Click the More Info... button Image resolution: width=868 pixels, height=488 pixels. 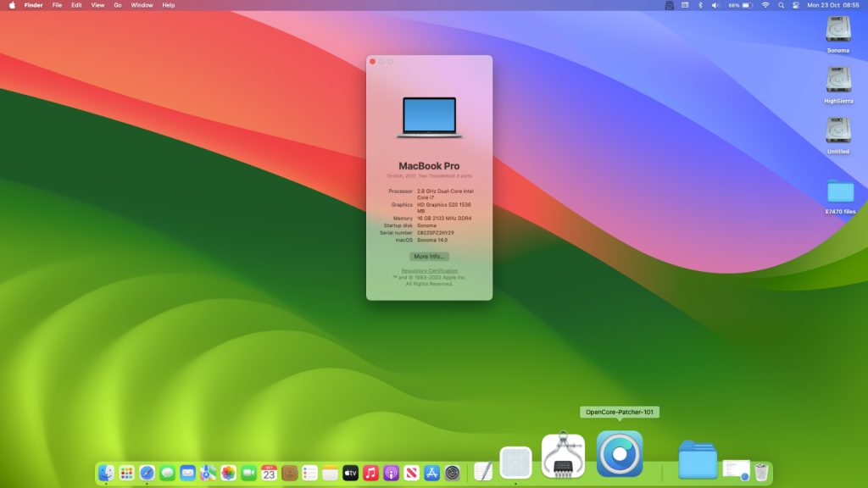pyautogui.click(x=429, y=256)
